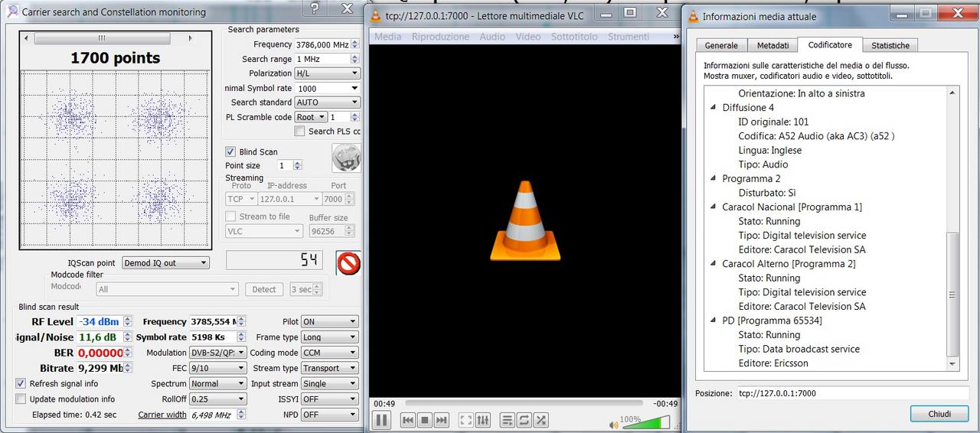Open the IQScan point dropdown
This screenshot has height=433, width=980.
click(165, 262)
